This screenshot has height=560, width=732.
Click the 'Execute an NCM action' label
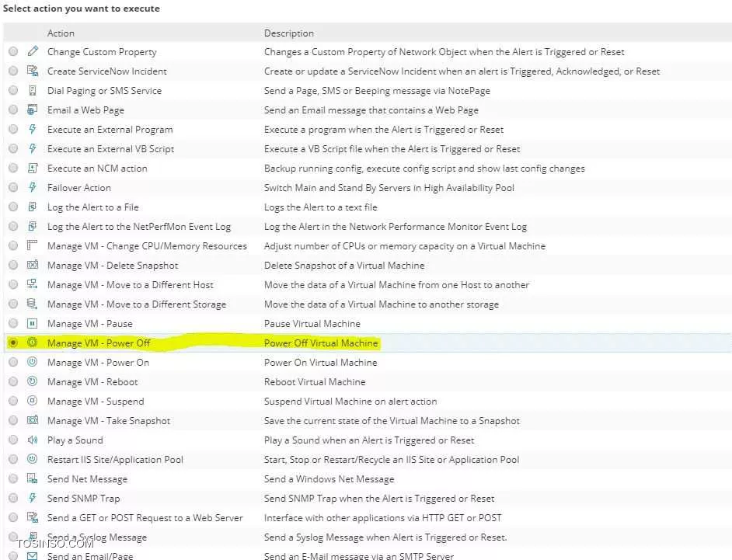pyautogui.click(x=97, y=168)
